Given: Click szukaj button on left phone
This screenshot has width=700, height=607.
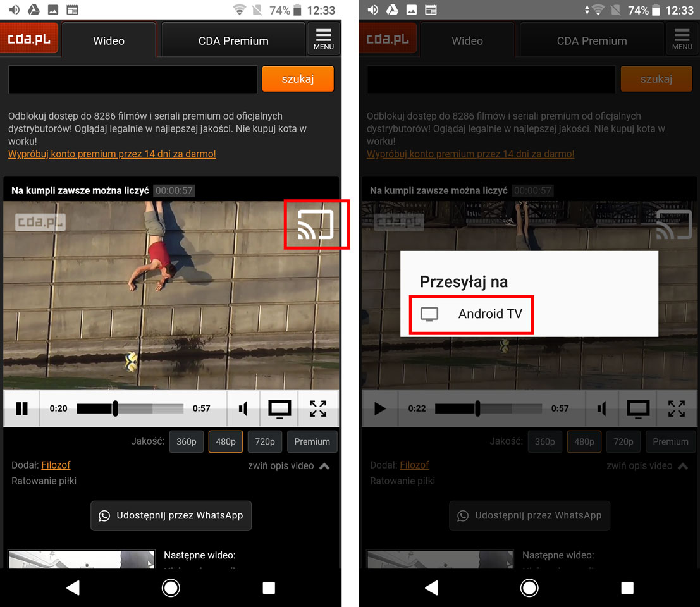Looking at the screenshot, I should coord(298,79).
